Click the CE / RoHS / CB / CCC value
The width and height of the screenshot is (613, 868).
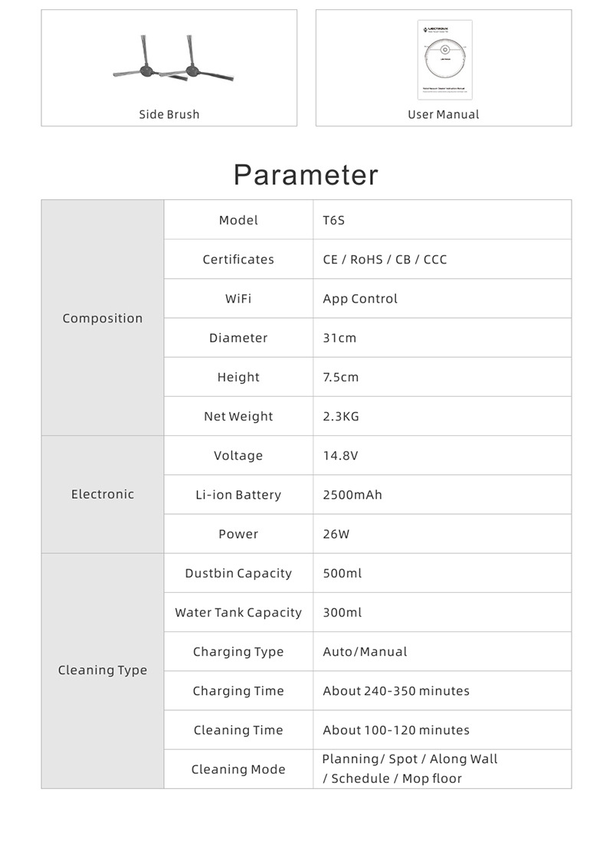385,259
